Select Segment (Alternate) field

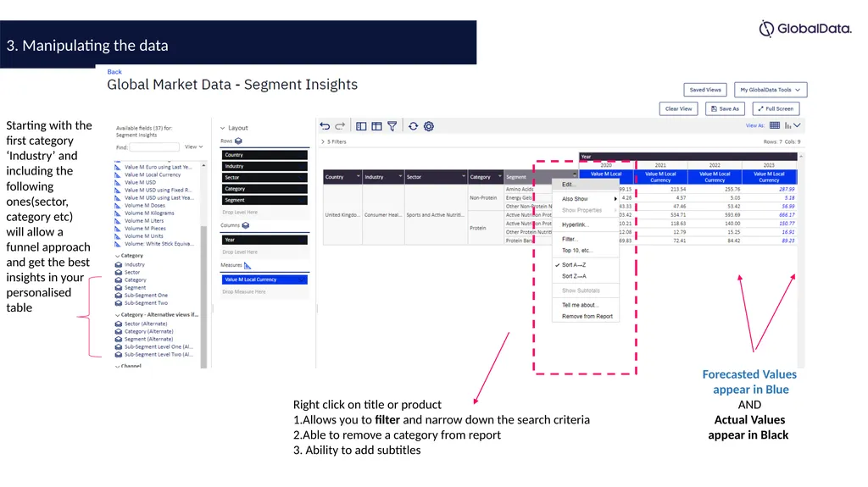click(x=148, y=340)
